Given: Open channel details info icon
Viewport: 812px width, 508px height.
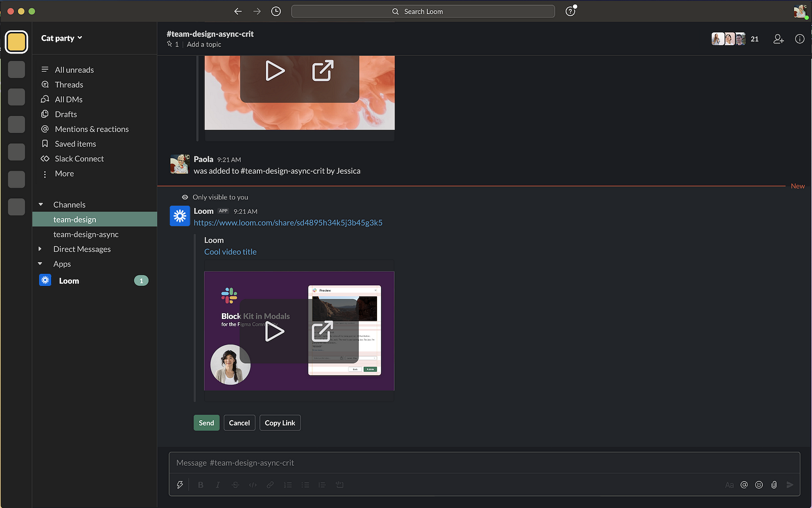Looking at the screenshot, I should coord(799,39).
